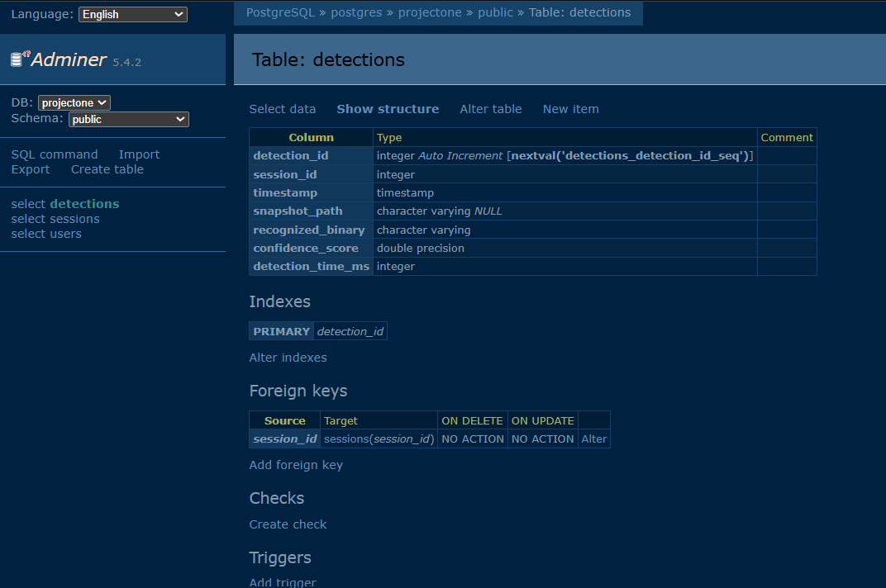Go to public schema breadcrumb
The width and height of the screenshot is (886, 588).
(496, 12)
